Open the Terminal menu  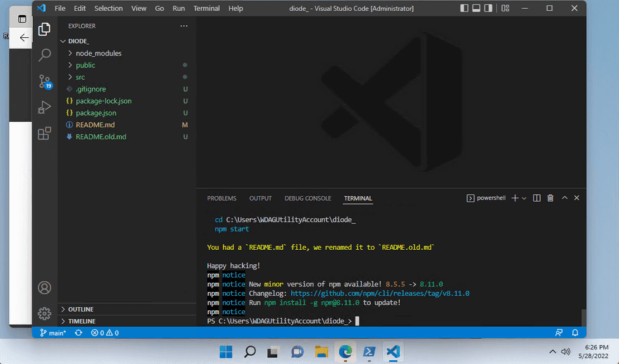point(207,8)
